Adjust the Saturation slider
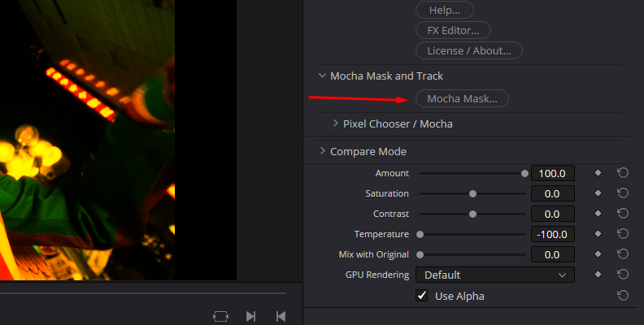The width and height of the screenshot is (644, 325). pos(472,193)
